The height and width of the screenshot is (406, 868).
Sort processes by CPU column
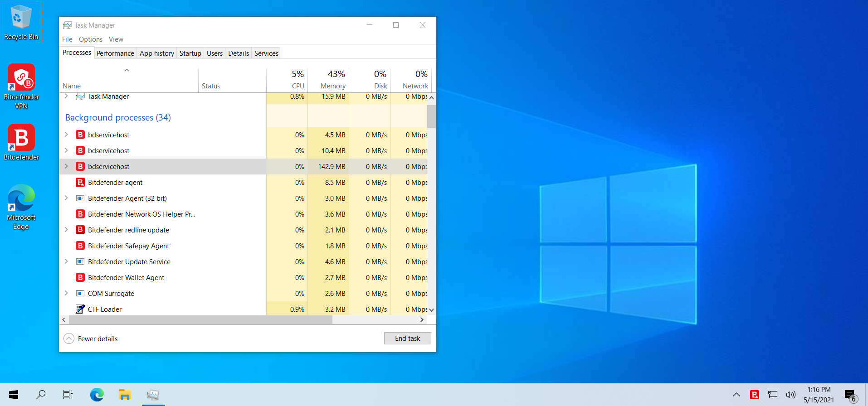coord(287,80)
